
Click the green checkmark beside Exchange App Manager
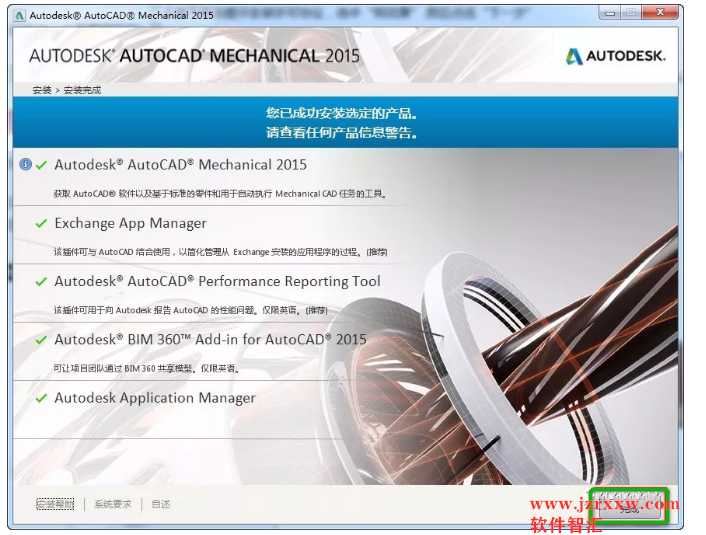click(41, 223)
